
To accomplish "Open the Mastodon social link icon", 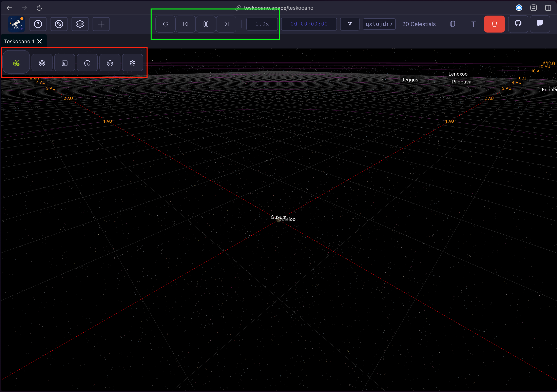I will 540,24.
